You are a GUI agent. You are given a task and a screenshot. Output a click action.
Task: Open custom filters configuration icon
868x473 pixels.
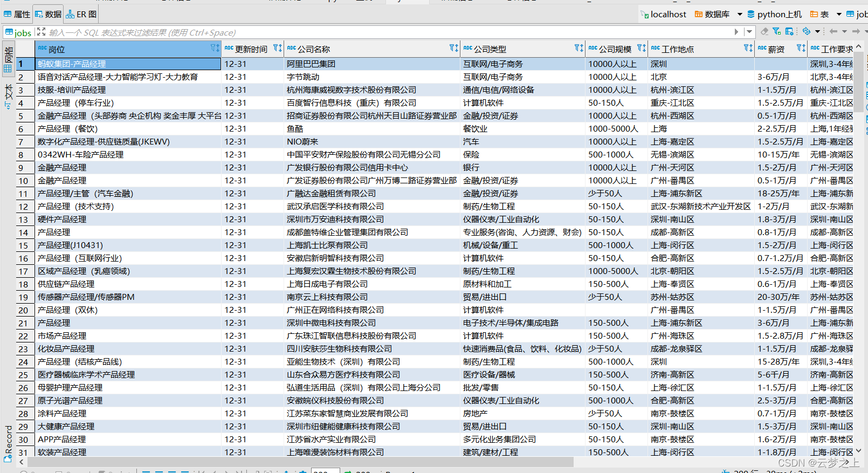789,32
